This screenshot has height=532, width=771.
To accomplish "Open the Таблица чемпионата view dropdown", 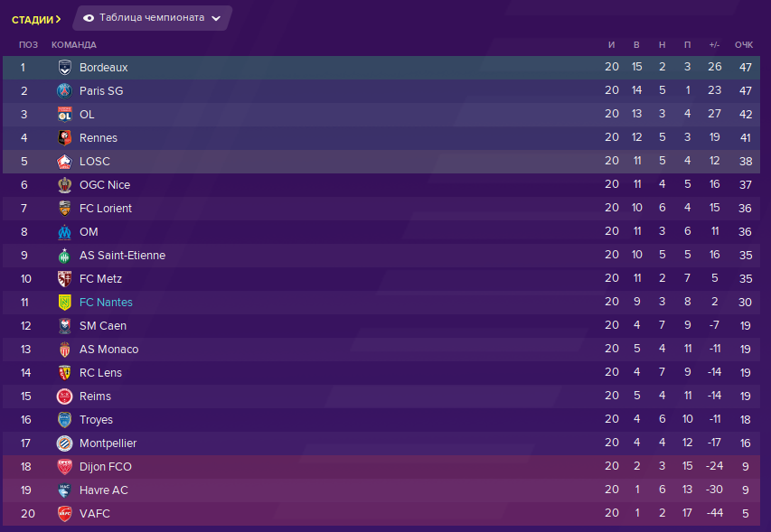I will coord(153,18).
